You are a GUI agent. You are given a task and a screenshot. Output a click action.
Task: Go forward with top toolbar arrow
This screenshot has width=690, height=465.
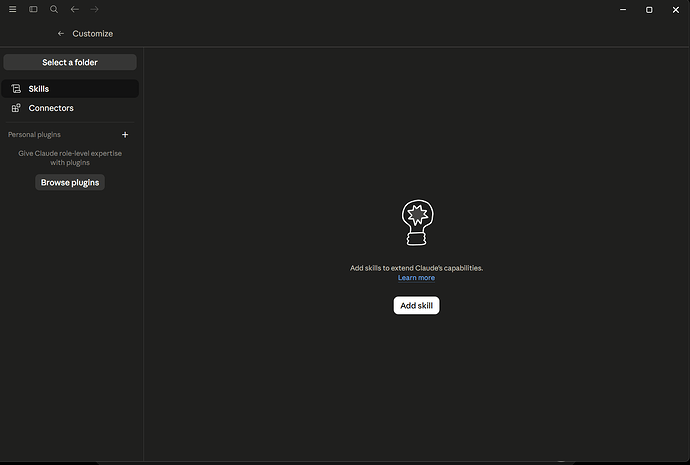pos(94,9)
